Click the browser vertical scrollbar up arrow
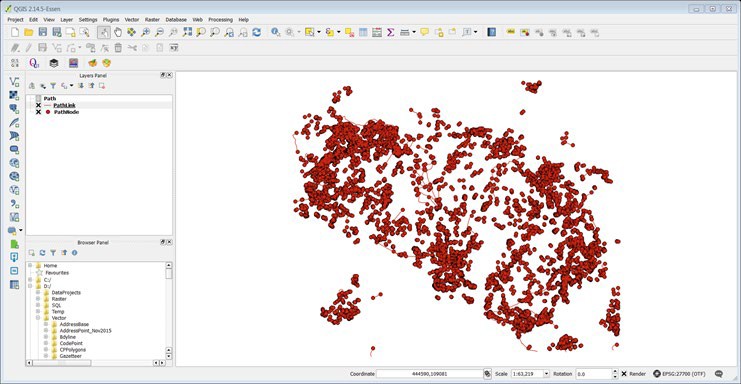The width and height of the screenshot is (741, 384). (x=169, y=265)
